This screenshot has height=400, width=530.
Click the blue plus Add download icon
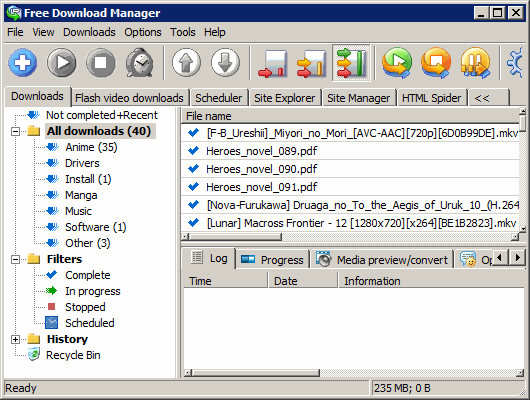pos(23,63)
